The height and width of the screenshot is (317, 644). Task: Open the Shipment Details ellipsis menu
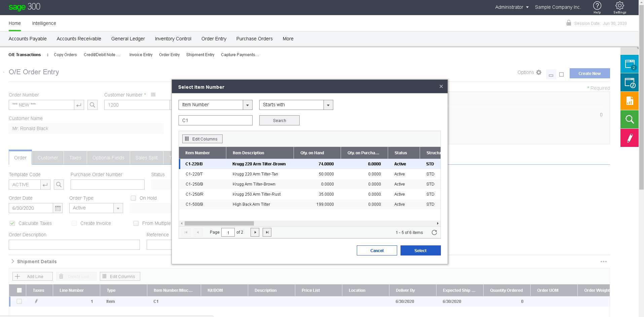(604, 262)
